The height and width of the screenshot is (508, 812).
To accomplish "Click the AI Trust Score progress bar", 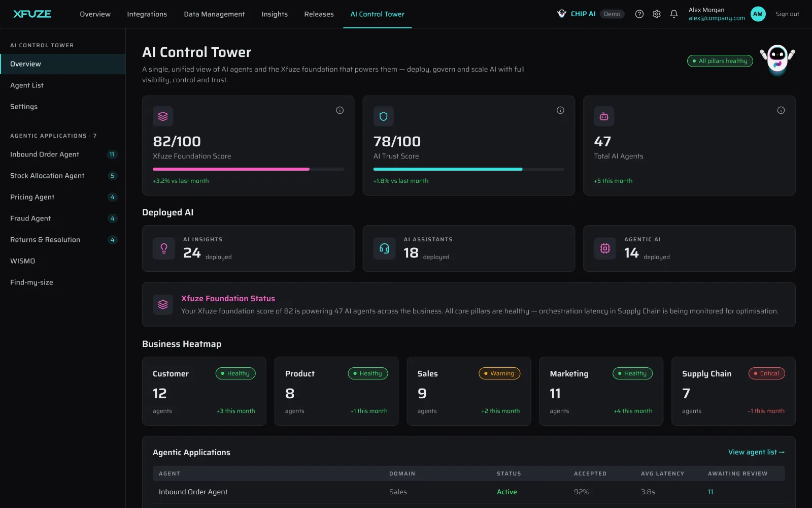I will 468,169.
